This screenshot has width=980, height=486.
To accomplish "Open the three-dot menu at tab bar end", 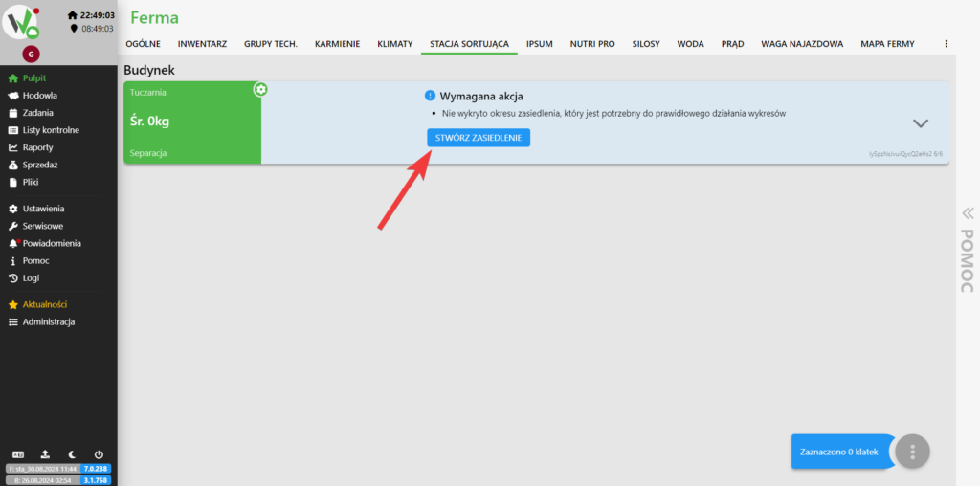I will (947, 44).
